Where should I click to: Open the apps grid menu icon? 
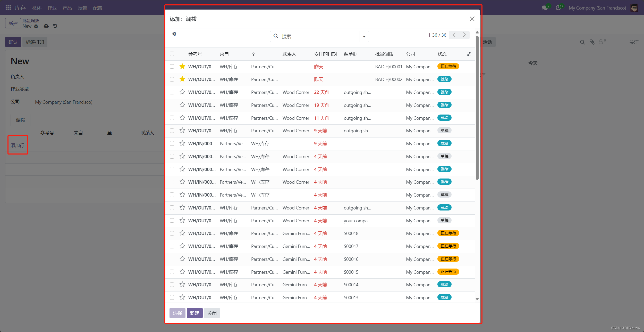coord(8,8)
